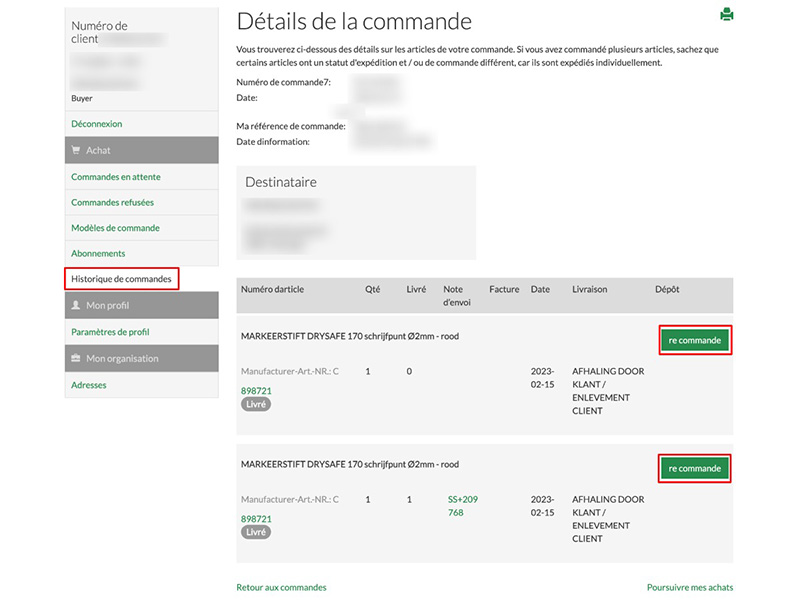
Task: Click the briefcase icon beside Mon organisation
Action: (76, 359)
